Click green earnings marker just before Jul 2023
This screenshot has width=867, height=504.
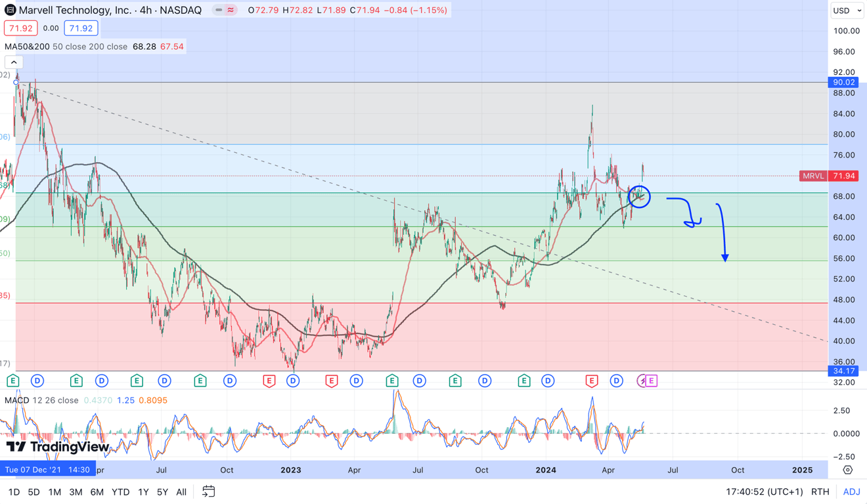[x=392, y=381]
